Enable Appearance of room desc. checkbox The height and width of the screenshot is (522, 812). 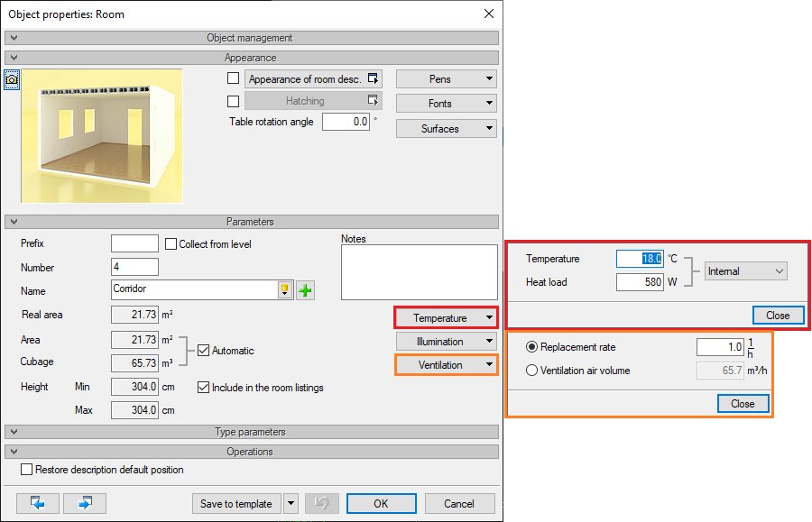point(233,78)
